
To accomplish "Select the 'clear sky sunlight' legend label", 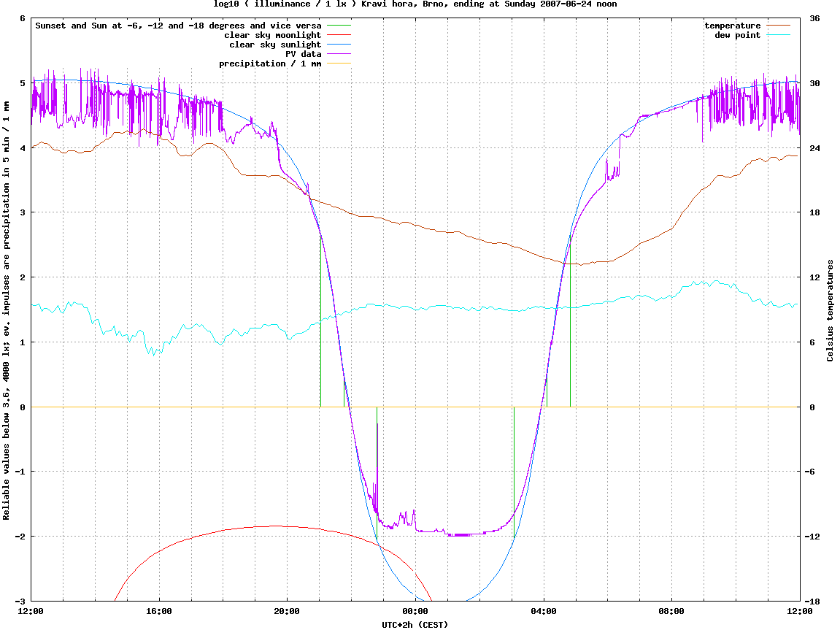I will click(x=275, y=45).
